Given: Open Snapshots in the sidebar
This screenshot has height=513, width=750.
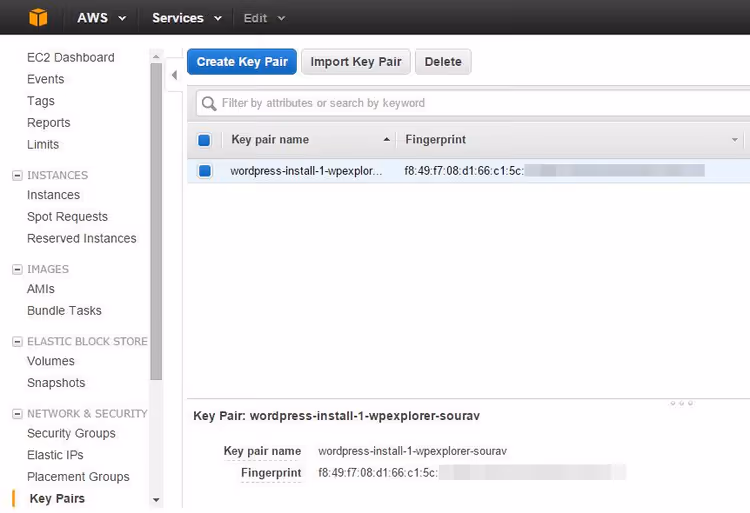Looking at the screenshot, I should [56, 383].
